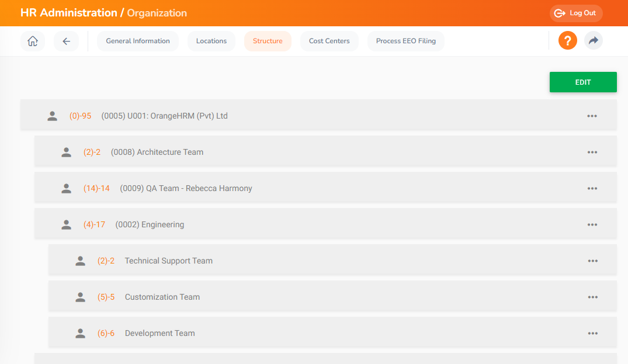Open the General Information tab
Image resolution: width=628 pixels, height=364 pixels.
[x=138, y=41]
